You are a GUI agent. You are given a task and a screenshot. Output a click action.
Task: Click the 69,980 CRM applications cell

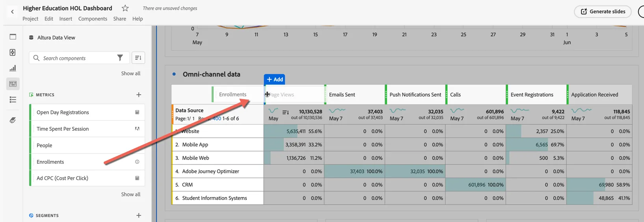click(599, 185)
